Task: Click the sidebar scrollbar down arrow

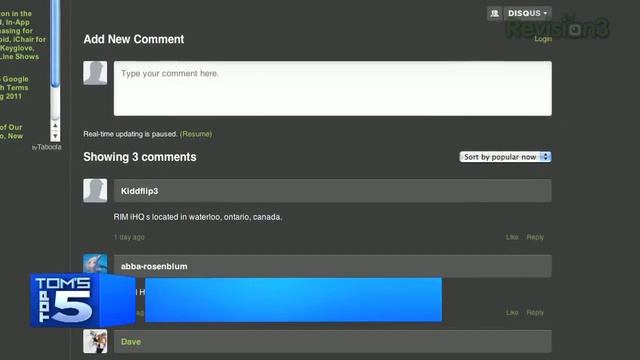Action: (55, 136)
